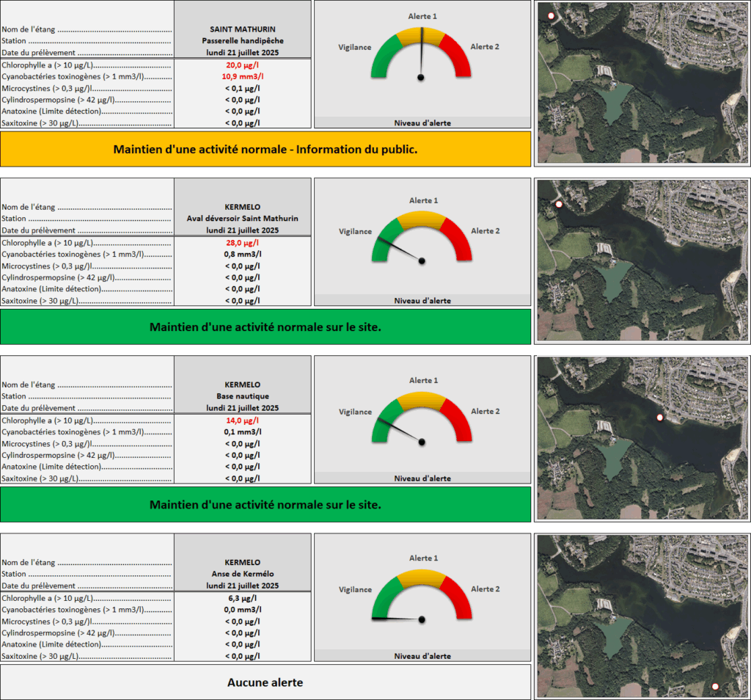
Task: Click the gauge needle pivot for Anse de Kermélo
Action: 421,620
